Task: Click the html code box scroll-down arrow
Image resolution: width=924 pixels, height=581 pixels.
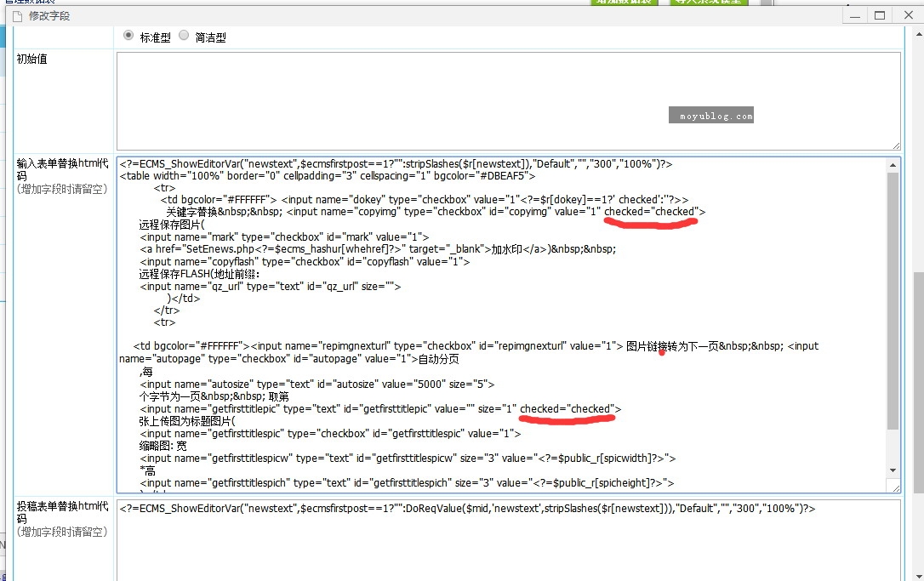Action: click(x=893, y=470)
